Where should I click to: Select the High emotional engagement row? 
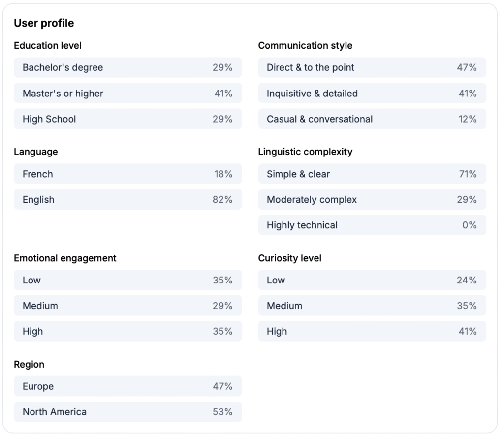click(x=127, y=331)
